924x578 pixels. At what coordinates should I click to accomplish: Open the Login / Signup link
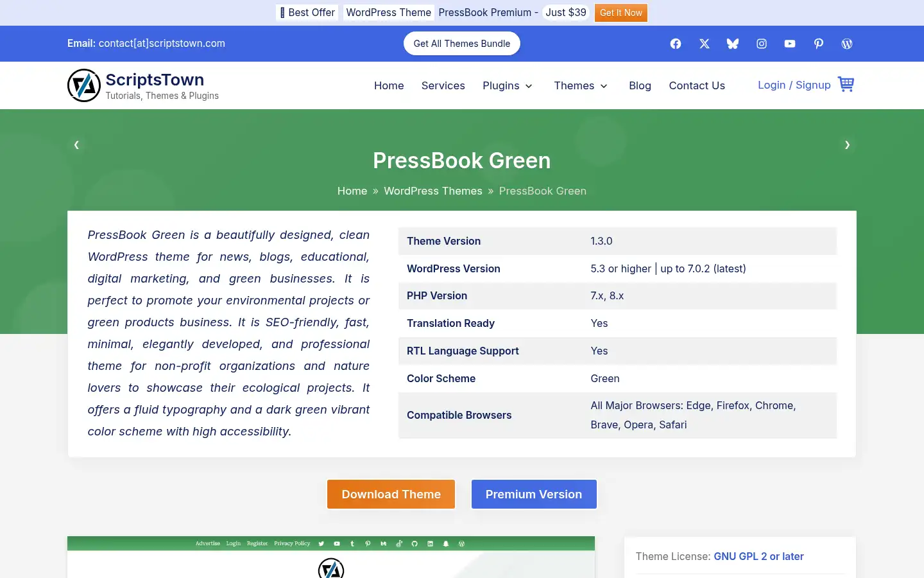[x=794, y=85]
